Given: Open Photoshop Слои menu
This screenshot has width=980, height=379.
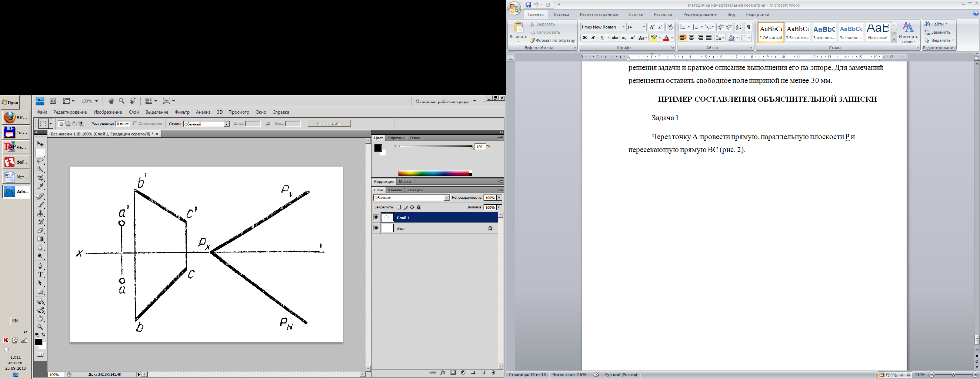Looking at the screenshot, I should [134, 112].
